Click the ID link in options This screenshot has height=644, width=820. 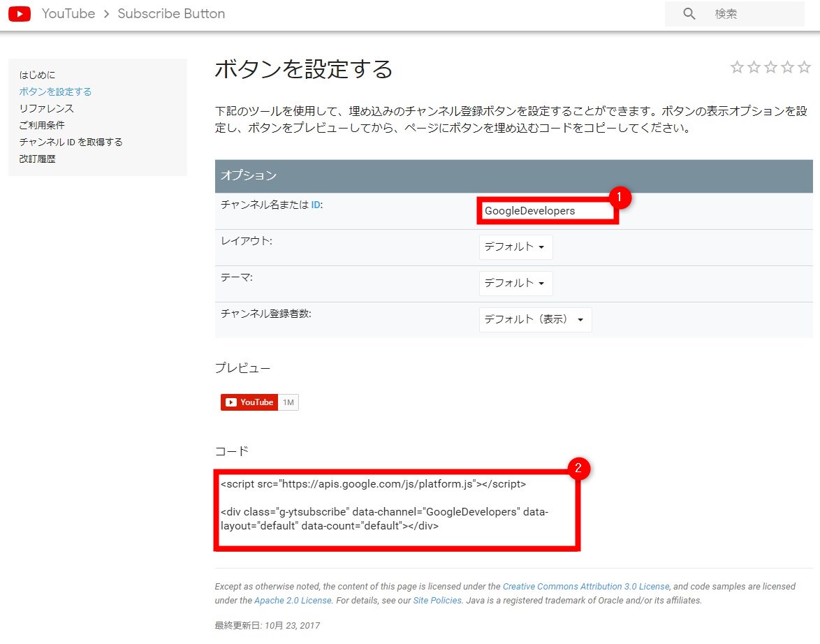[315, 205]
